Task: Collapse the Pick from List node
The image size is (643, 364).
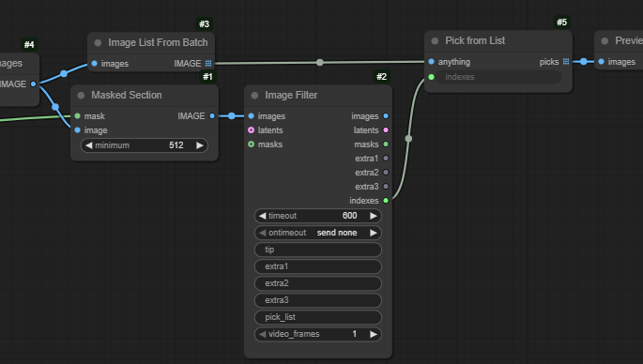Action: click(x=435, y=40)
